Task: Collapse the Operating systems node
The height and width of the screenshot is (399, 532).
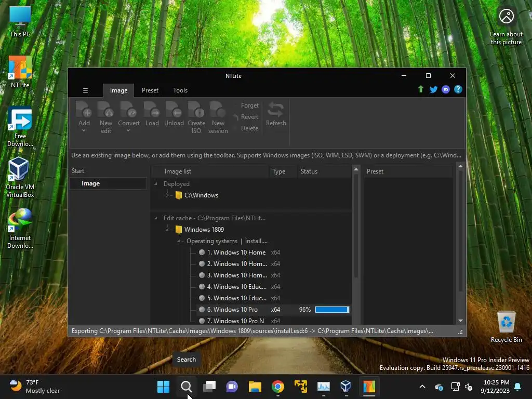Action: tap(179, 241)
